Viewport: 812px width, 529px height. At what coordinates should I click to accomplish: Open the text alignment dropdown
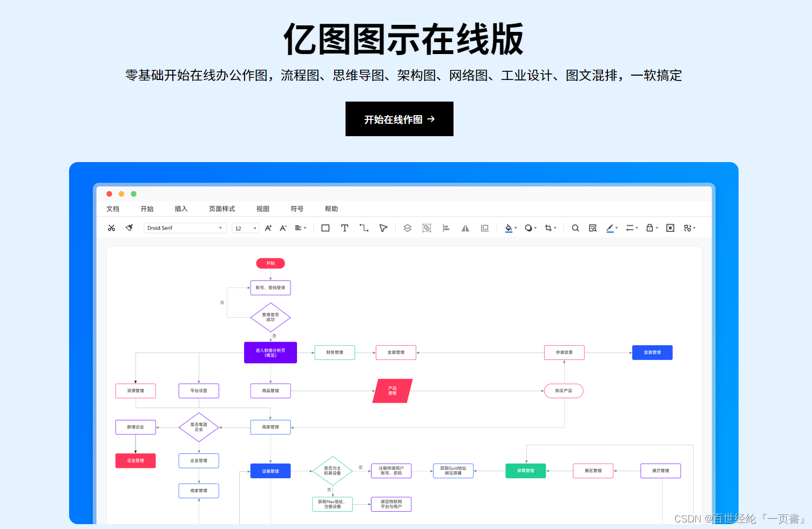click(300, 228)
